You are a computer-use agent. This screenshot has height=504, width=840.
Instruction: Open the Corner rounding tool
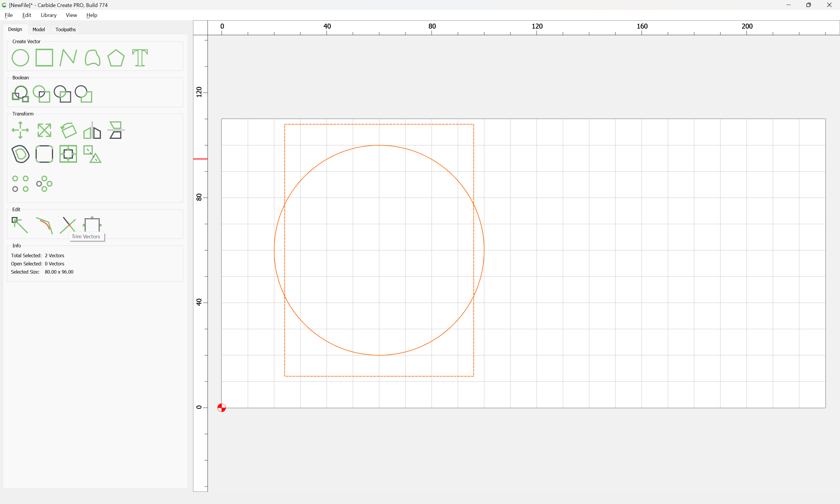pos(44,154)
